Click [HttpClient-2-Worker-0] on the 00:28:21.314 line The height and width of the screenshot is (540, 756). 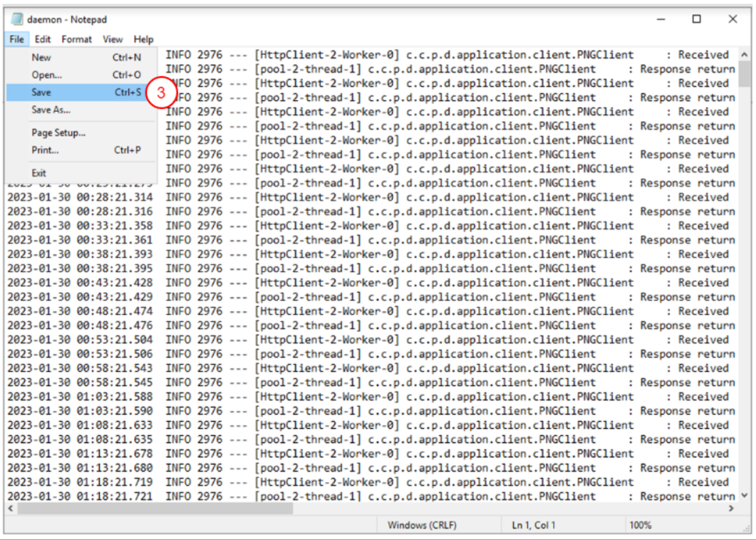pyautogui.click(x=327, y=197)
